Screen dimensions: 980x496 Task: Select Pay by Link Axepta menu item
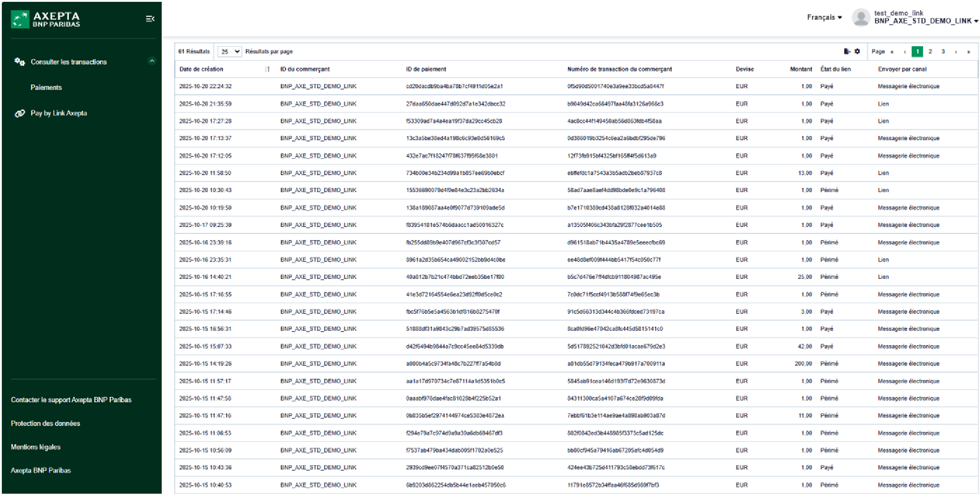click(59, 113)
